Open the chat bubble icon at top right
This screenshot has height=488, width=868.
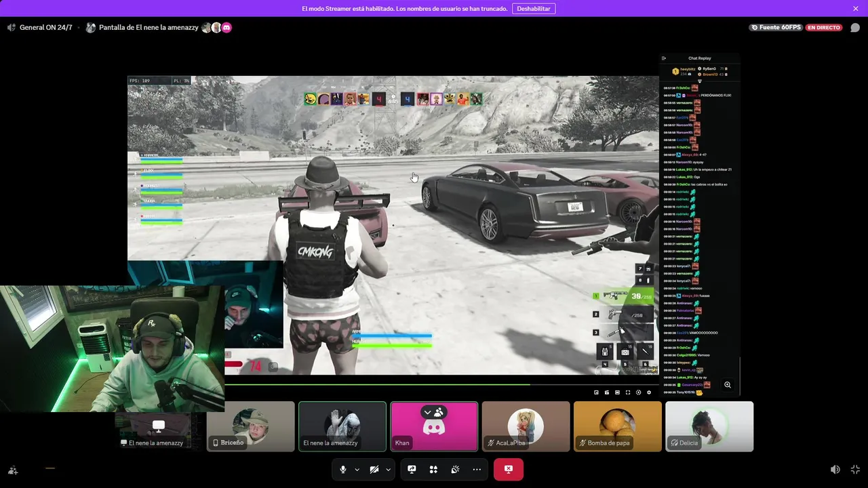855,28
